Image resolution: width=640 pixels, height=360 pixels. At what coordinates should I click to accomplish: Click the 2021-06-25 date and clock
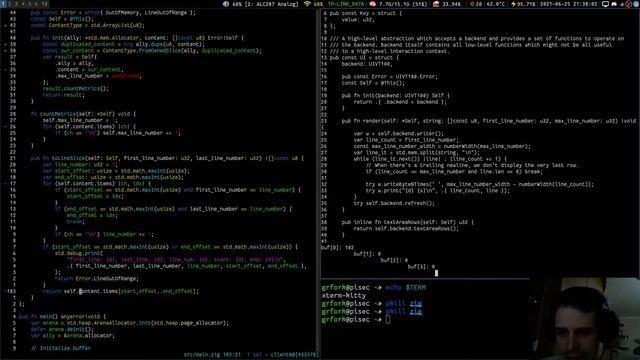pyautogui.click(x=568, y=4)
